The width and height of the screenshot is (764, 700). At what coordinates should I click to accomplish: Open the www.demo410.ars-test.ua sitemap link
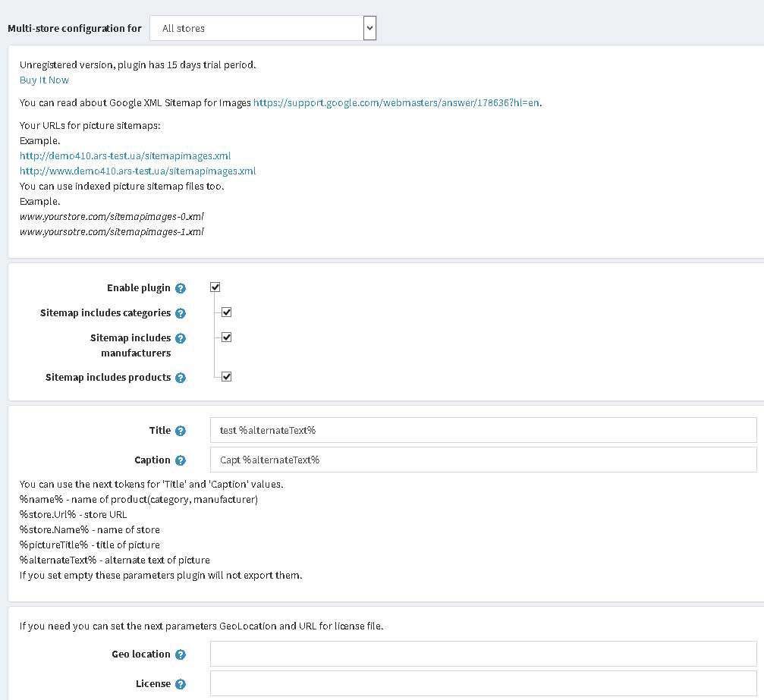(137, 171)
